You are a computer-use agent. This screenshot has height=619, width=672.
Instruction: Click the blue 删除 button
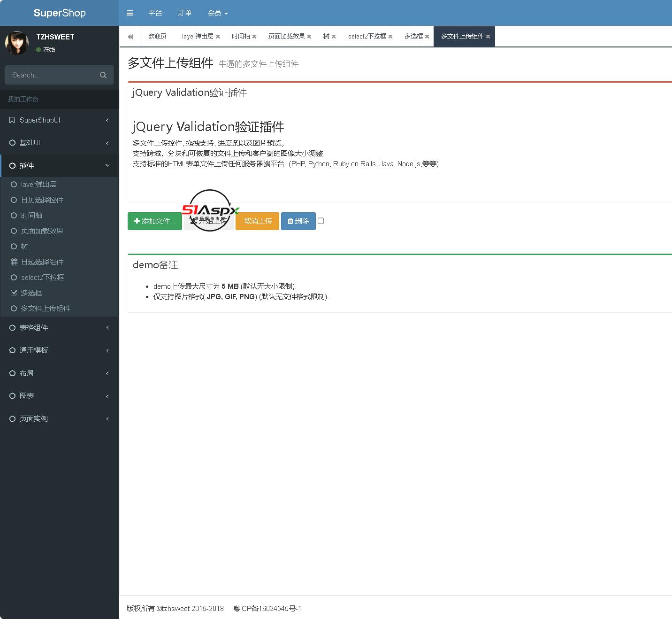(x=298, y=221)
